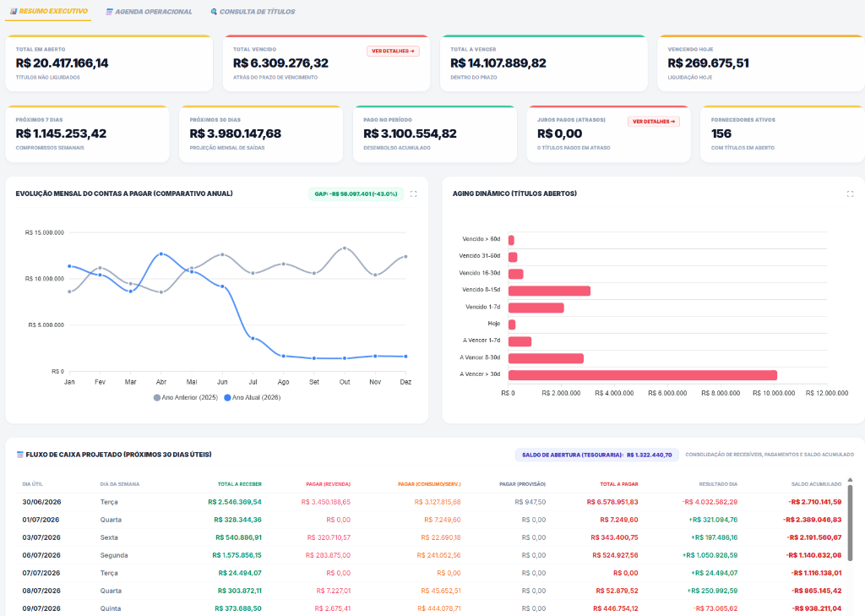Click saldo acumulado -R$ 865.145,42
The height and width of the screenshot is (616, 865).
coord(817,591)
